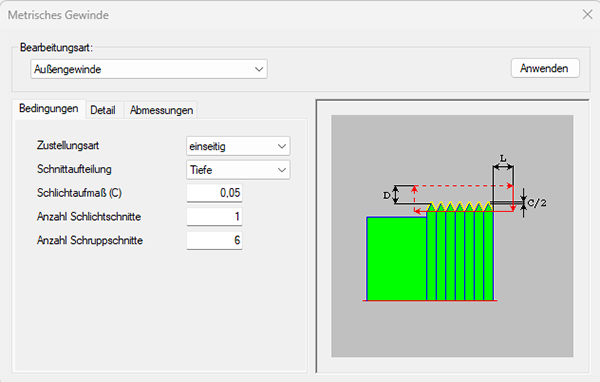Close the Metrisches Gewinde dialog
The image size is (600, 382).
tap(587, 15)
